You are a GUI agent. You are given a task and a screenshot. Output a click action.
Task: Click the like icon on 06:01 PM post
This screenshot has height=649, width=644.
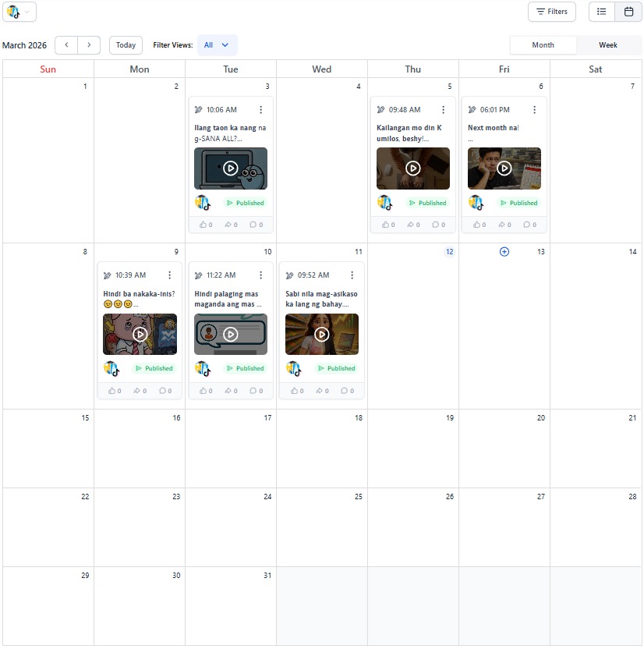(x=476, y=225)
